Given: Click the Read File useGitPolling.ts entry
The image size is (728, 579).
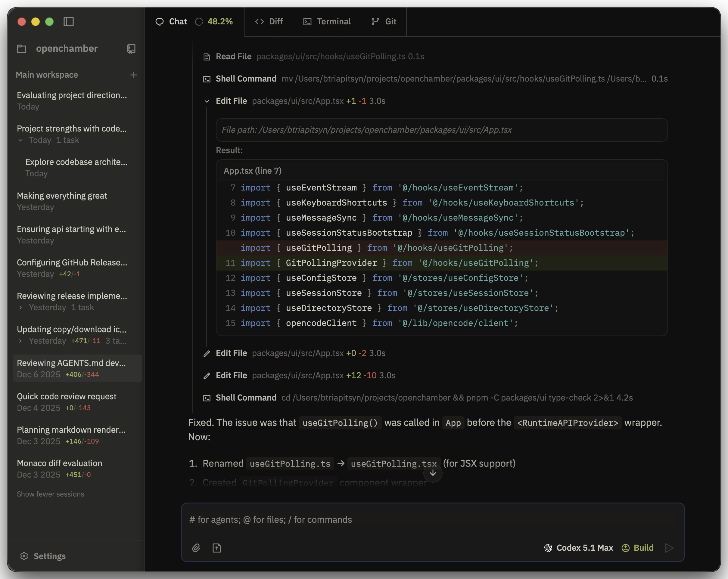Looking at the screenshot, I should coord(313,57).
